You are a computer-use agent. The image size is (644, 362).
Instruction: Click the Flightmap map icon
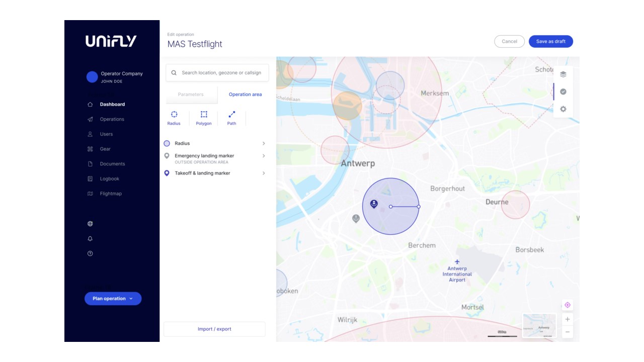[x=90, y=194]
